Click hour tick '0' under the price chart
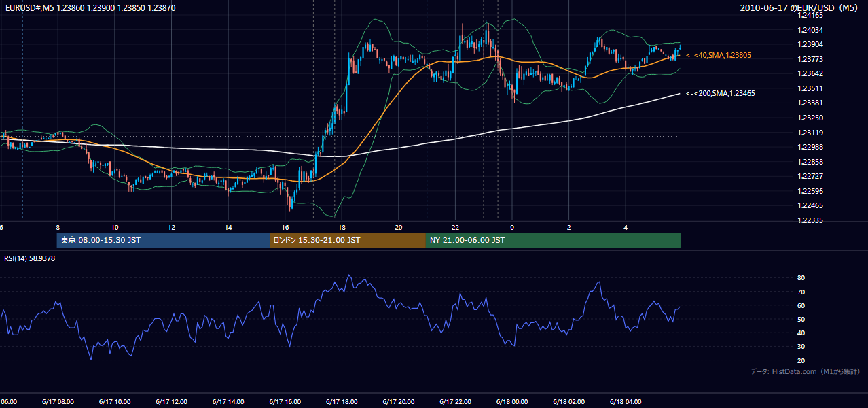868x408 pixels. (x=513, y=227)
